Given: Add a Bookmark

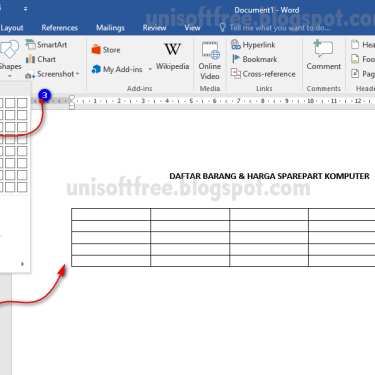Looking at the screenshot, I should tap(254, 59).
